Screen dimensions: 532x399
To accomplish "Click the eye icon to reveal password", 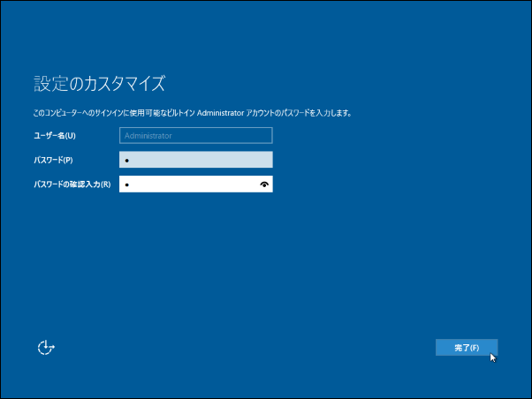I will coord(264,184).
